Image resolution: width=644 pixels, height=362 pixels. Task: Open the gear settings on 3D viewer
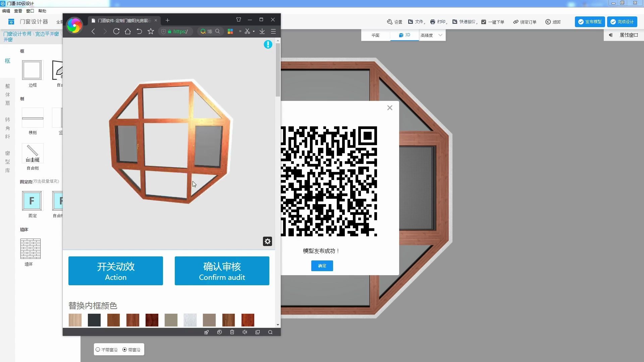[267, 241]
